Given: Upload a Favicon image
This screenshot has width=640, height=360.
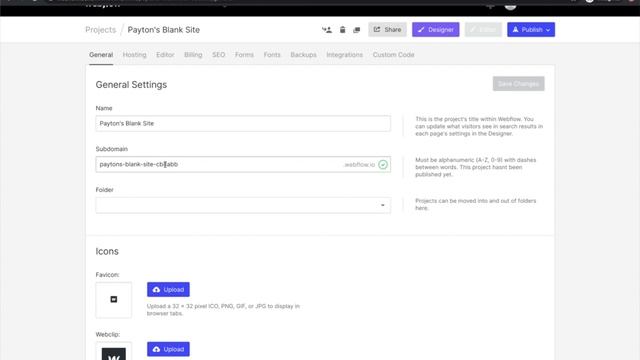Looking at the screenshot, I should coord(168,289).
